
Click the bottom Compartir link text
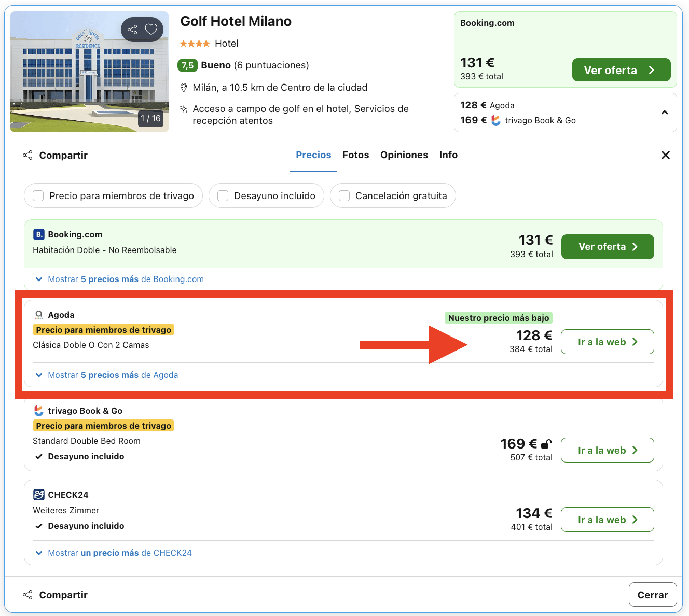click(63, 595)
